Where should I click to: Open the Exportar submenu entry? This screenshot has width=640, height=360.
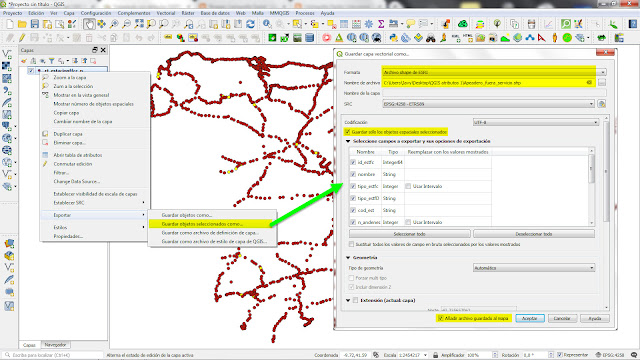click(x=94, y=215)
